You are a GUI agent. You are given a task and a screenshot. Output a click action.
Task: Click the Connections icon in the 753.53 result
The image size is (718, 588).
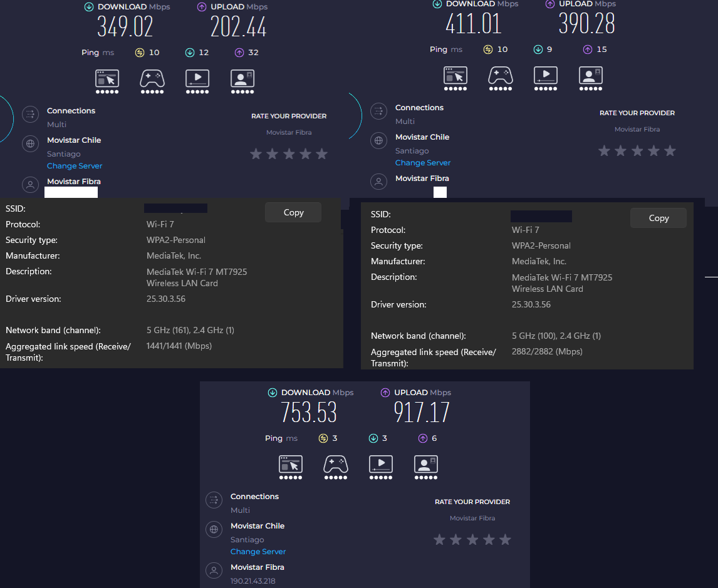(214, 500)
